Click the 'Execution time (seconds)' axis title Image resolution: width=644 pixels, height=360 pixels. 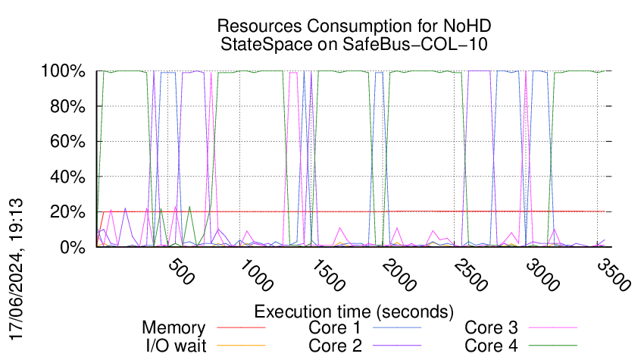354,311
